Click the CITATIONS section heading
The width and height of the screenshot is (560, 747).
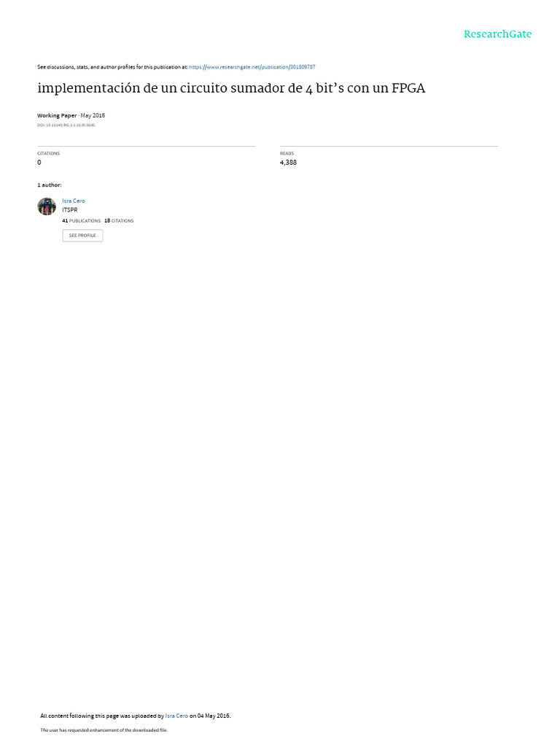pyautogui.click(x=49, y=153)
